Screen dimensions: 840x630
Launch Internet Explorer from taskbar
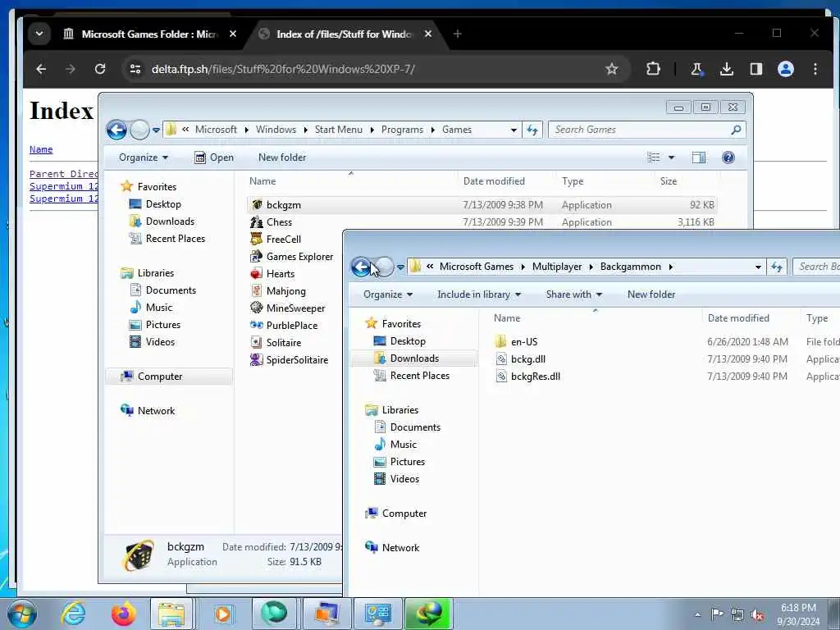[x=73, y=614]
